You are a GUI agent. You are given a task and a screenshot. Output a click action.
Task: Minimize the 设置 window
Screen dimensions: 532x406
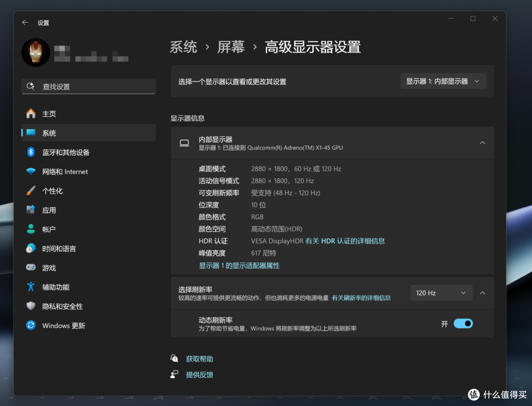pyautogui.click(x=451, y=19)
